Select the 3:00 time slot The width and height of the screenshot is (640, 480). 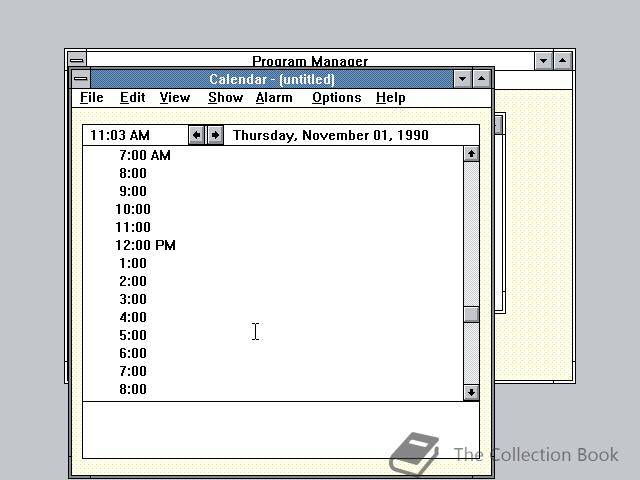click(273, 299)
